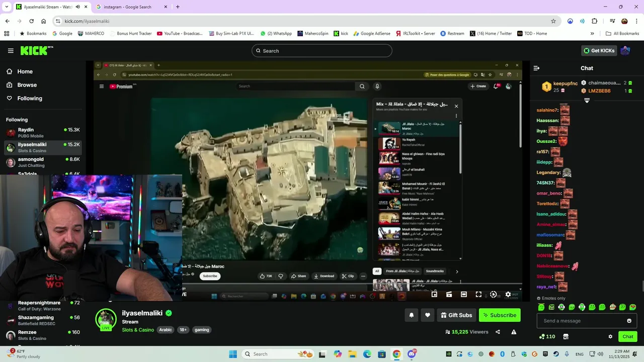Send message with the Chat button

[x=628, y=336]
